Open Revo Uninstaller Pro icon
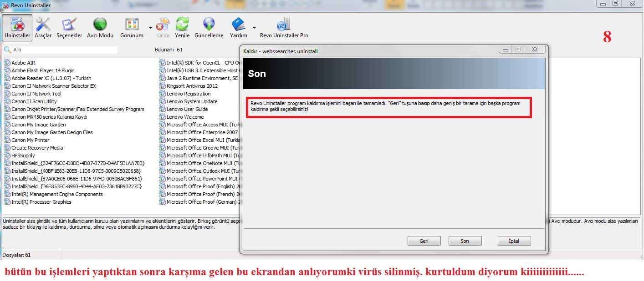Screen dimensions: 644x281 click(x=284, y=28)
